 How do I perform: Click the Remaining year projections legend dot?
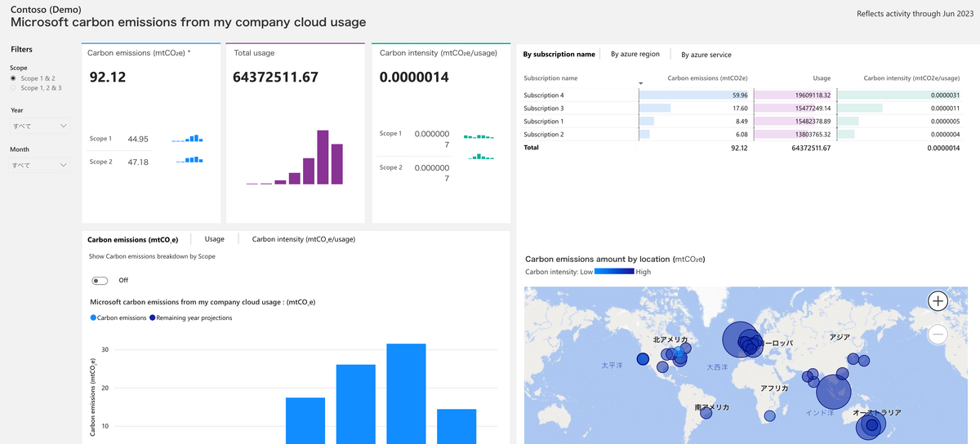(152, 317)
